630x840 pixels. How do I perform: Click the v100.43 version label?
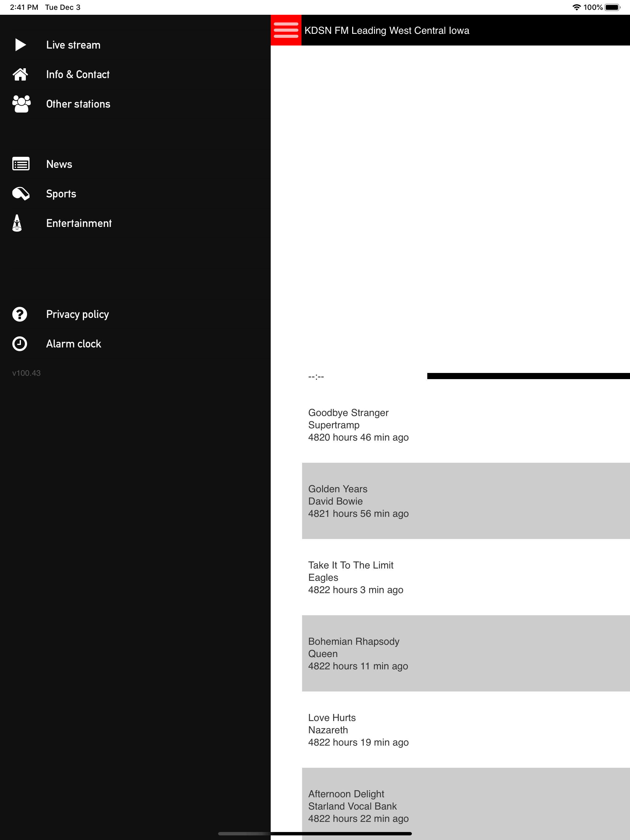26,373
